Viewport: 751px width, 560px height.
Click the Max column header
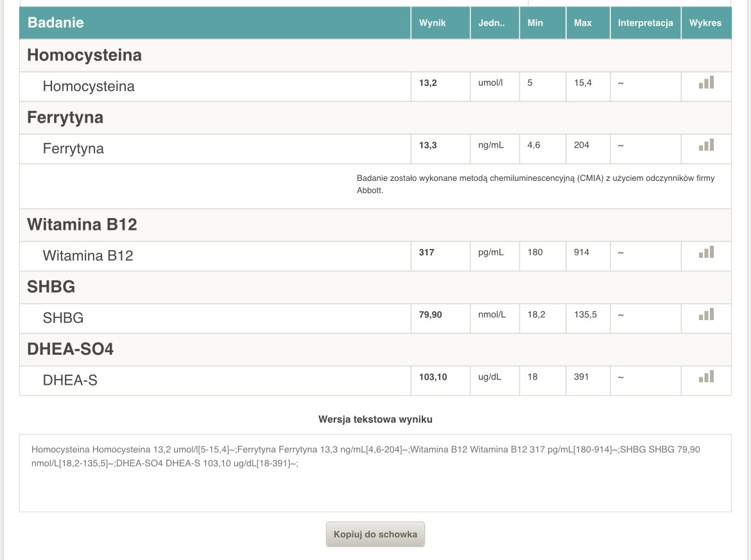pyautogui.click(x=582, y=23)
